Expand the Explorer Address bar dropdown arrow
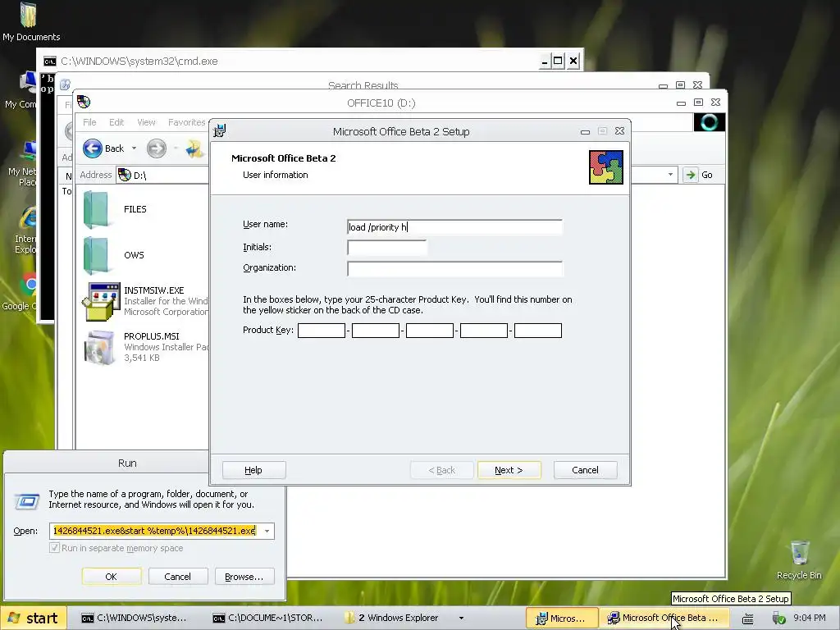Image resolution: width=840 pixels, height=630 pixels. click(x=670, y=175)
